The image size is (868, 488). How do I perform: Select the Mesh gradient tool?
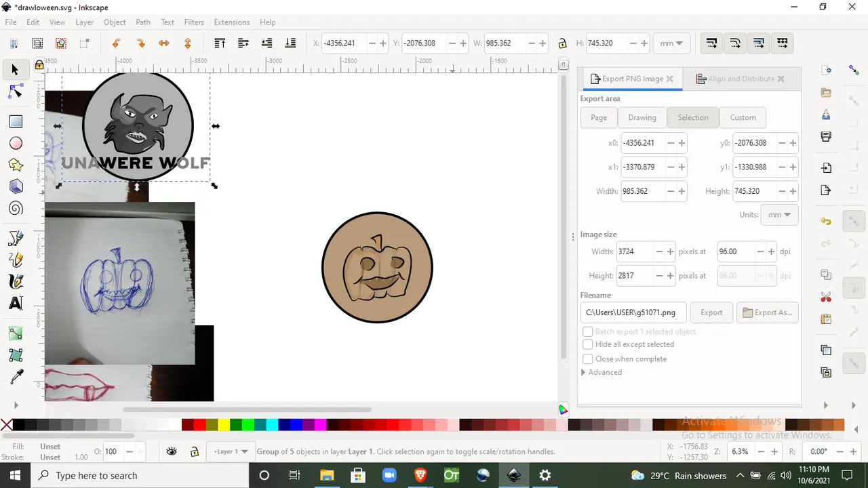[15, 355]
